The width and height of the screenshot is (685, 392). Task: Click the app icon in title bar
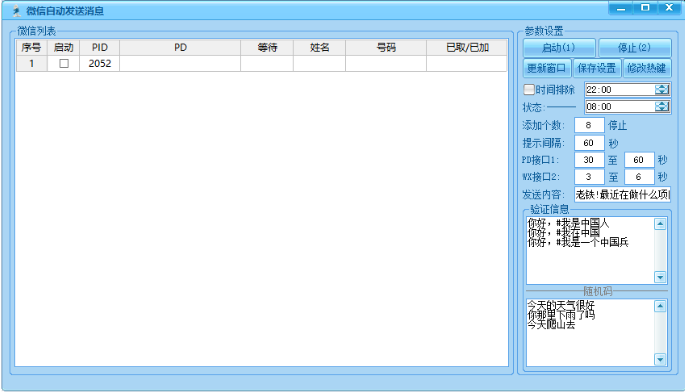coord(16,10)
